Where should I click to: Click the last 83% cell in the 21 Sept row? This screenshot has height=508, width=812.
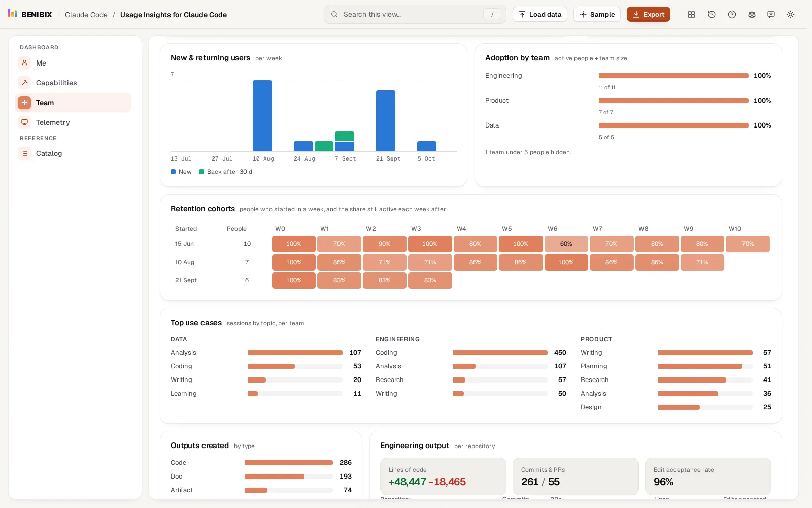pos(430,280)
